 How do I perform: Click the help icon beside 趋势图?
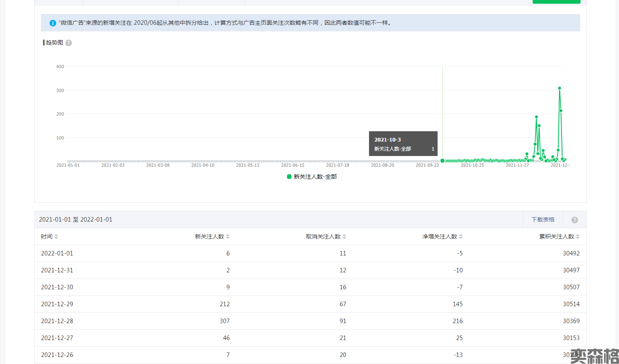[x=69, y=43]
